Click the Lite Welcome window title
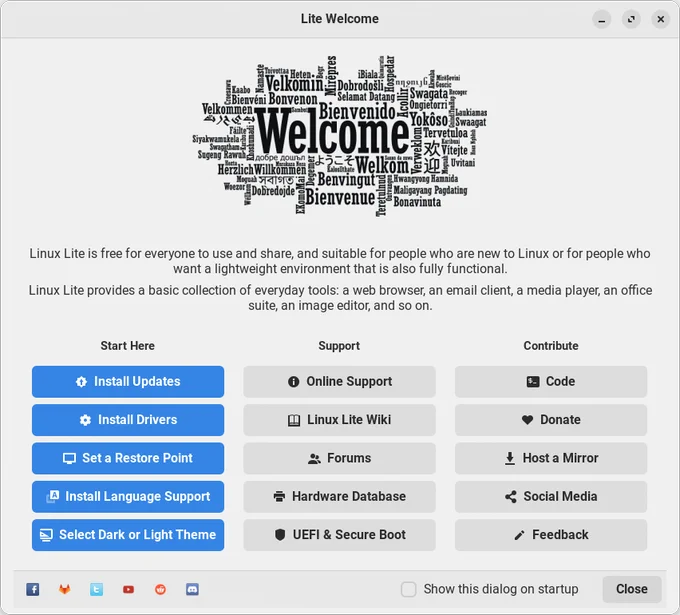 (340, 19)
